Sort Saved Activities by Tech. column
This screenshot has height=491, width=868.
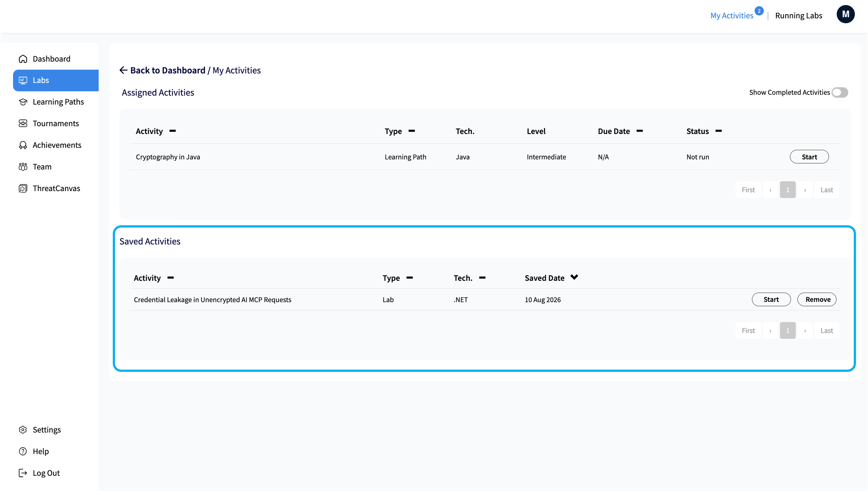[482, 278]
